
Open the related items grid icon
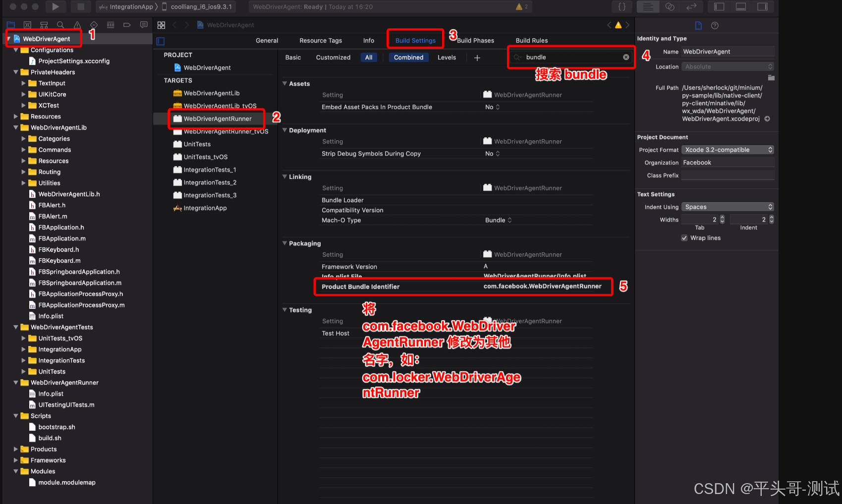coord(161,25)
